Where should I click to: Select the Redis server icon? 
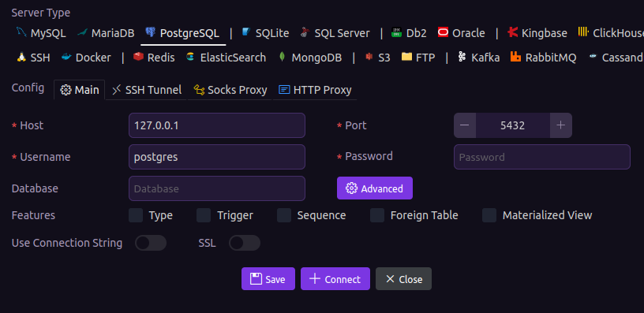[x=138, y=57]
